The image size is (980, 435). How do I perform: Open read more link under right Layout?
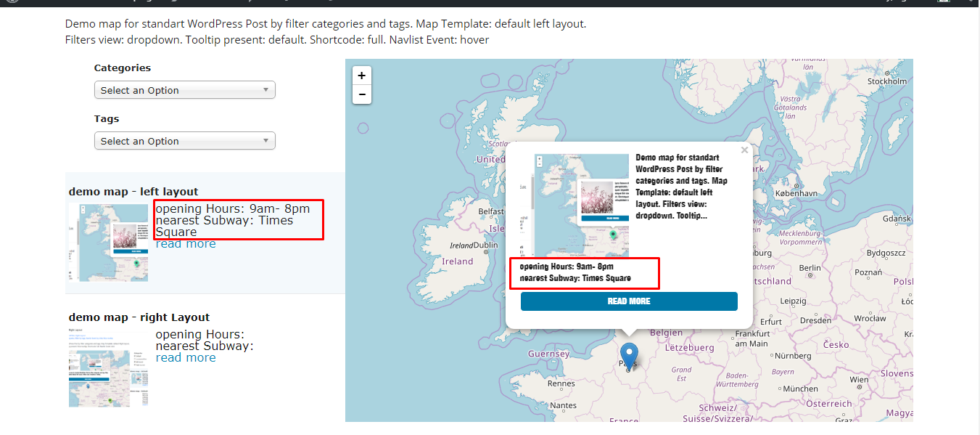[186, 357]
